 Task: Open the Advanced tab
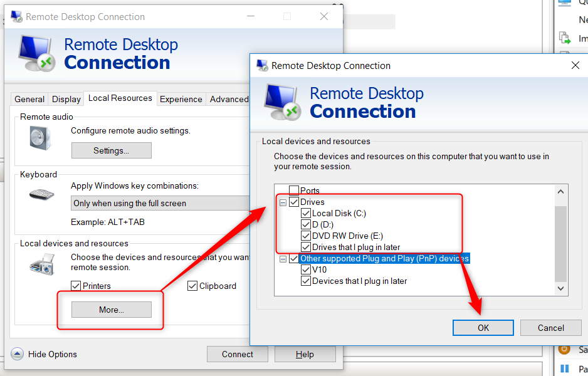229,99
